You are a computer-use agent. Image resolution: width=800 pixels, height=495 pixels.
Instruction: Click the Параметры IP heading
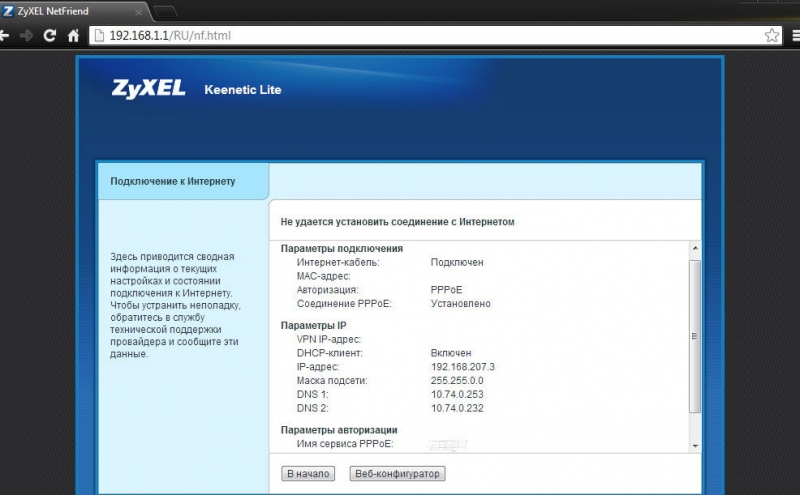314,326
